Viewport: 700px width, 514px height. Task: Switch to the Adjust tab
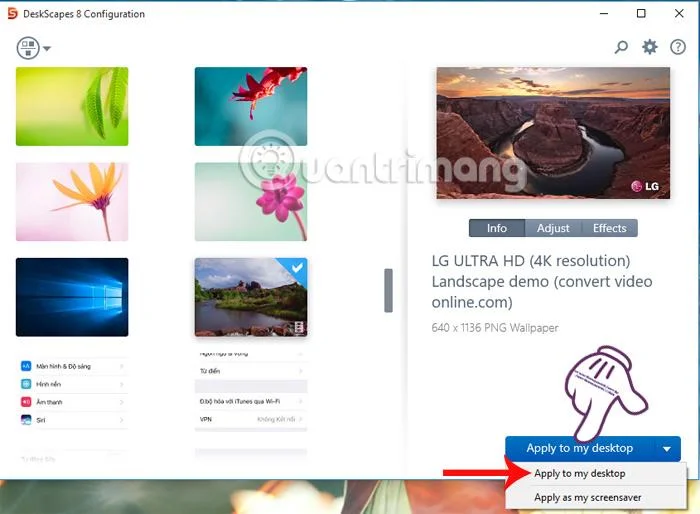(x=553, y=228)
